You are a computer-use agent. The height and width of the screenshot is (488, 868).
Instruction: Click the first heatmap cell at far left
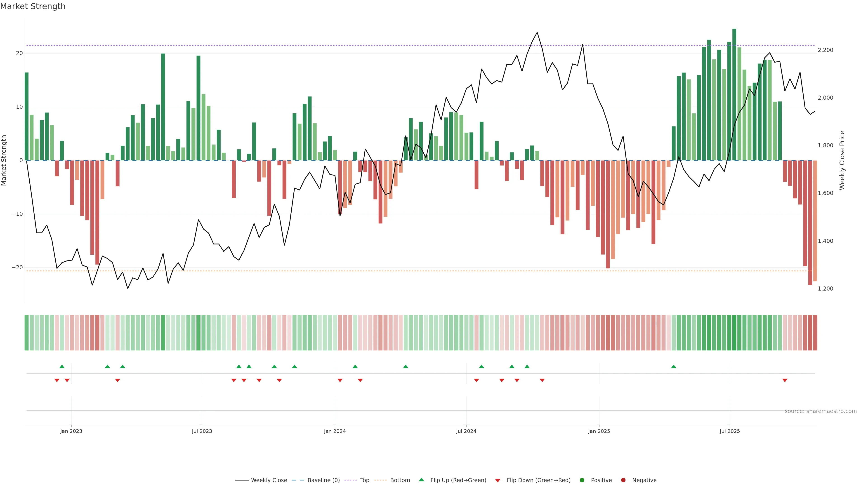point(27,333)
